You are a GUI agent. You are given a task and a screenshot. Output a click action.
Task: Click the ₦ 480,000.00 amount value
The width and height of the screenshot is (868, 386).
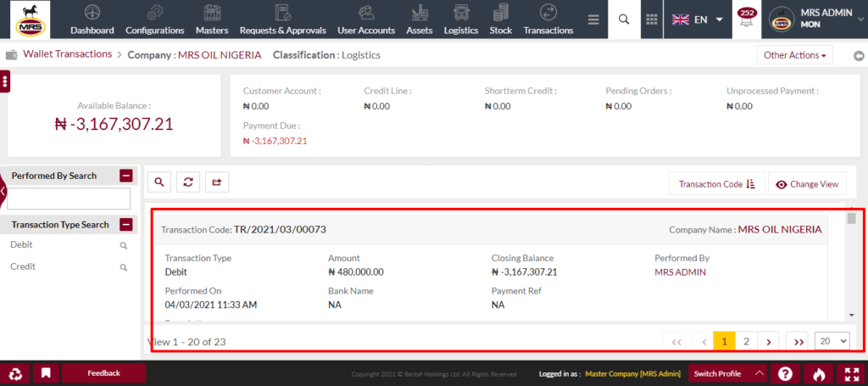point(356,272)
